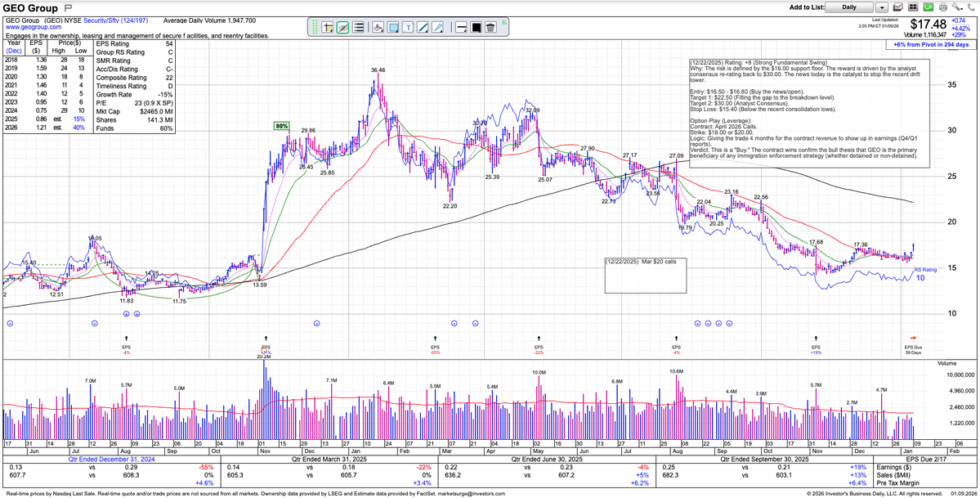Click the 10.6M volume peak label
The width and height of the screenshot is (980, 498).
(676, 371)
